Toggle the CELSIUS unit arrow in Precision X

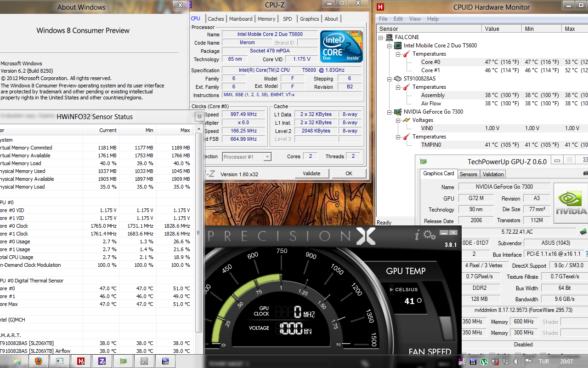391,290
